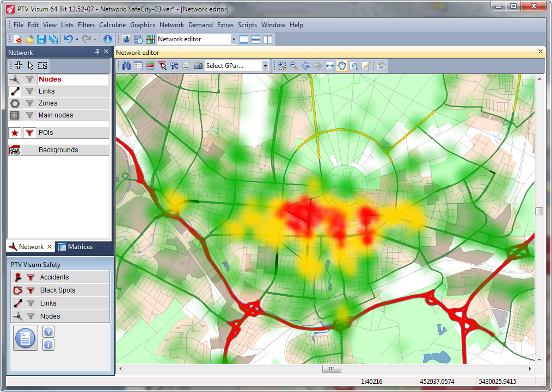Open the Network editor view dropdown
552x392 pixels.
[234, 39]
